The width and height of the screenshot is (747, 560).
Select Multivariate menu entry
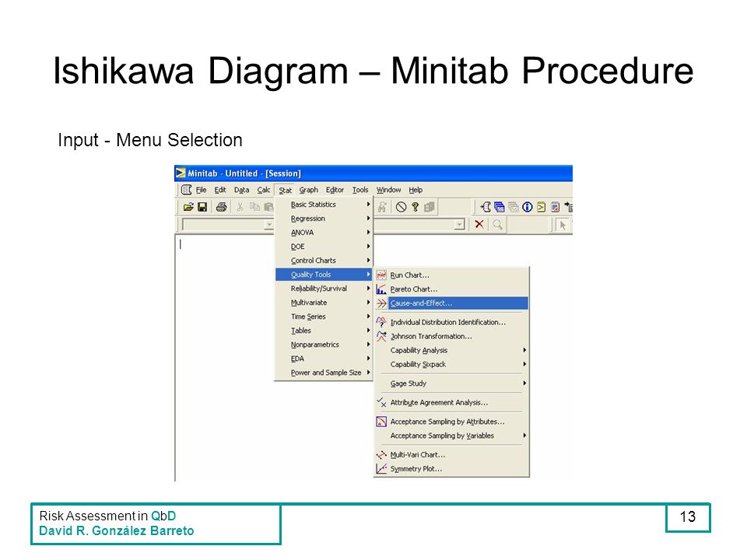point(324,303)
